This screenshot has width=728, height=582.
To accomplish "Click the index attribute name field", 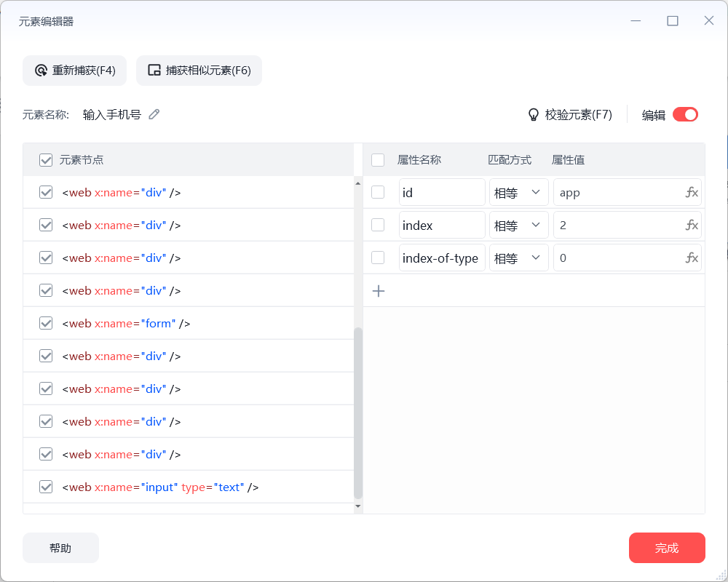I will (442, 225).
